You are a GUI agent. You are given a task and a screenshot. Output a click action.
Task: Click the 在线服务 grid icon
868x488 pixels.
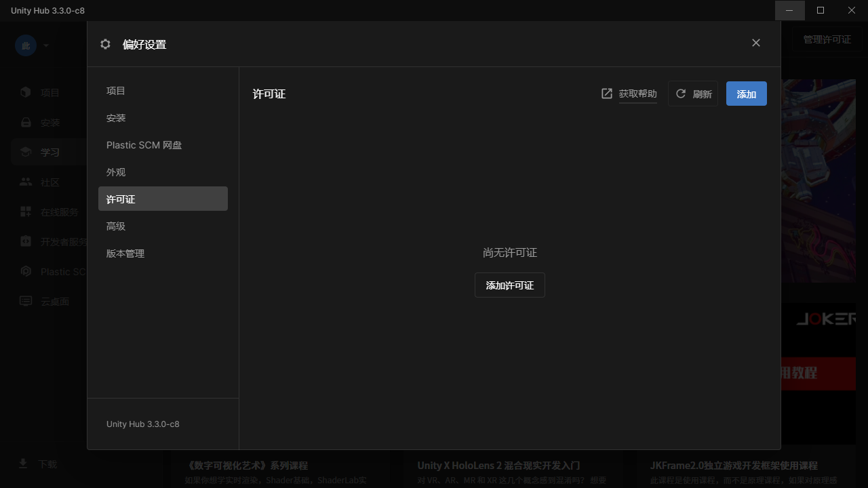[26, 211]
